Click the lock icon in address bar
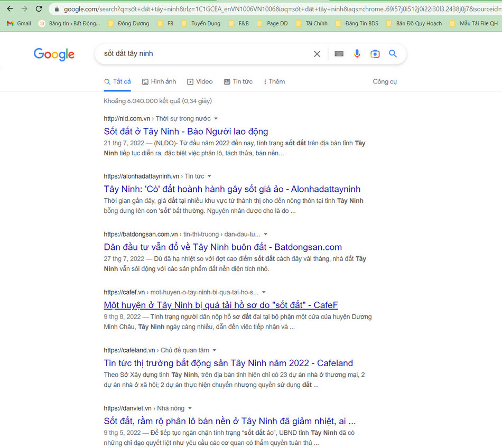Viewport: 502px width, 448px height. tap(57, 10)
